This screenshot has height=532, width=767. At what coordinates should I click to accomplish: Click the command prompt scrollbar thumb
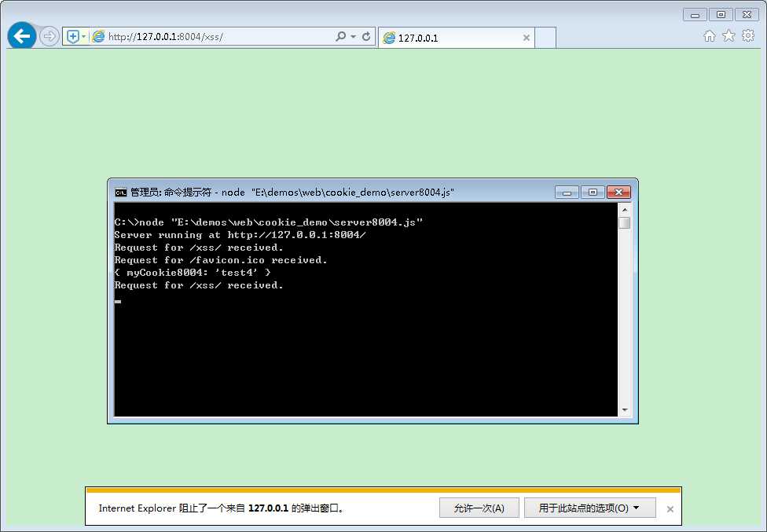(625, 223)
